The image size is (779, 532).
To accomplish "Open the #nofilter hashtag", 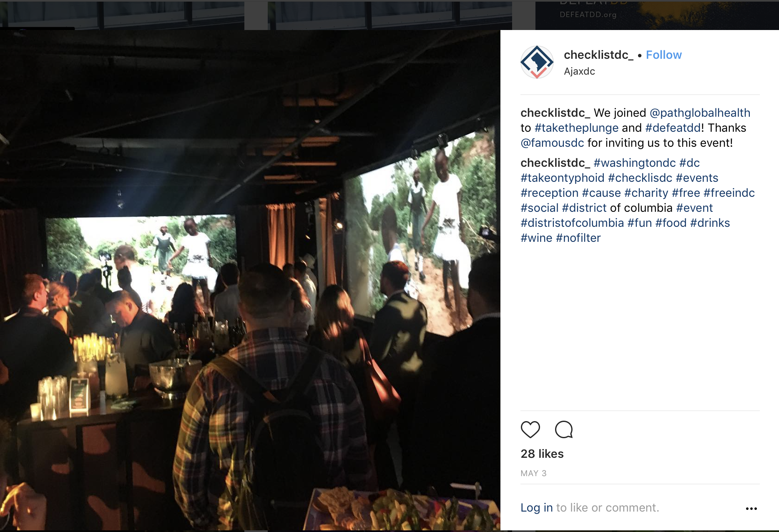I will (578, 238).
